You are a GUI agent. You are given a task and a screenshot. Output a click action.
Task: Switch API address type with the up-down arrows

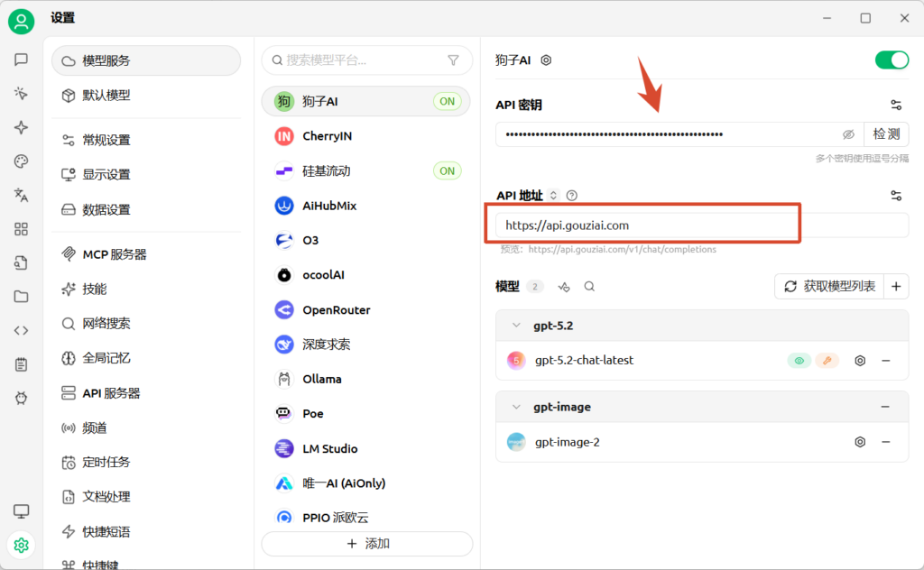(x=553, y=195)
